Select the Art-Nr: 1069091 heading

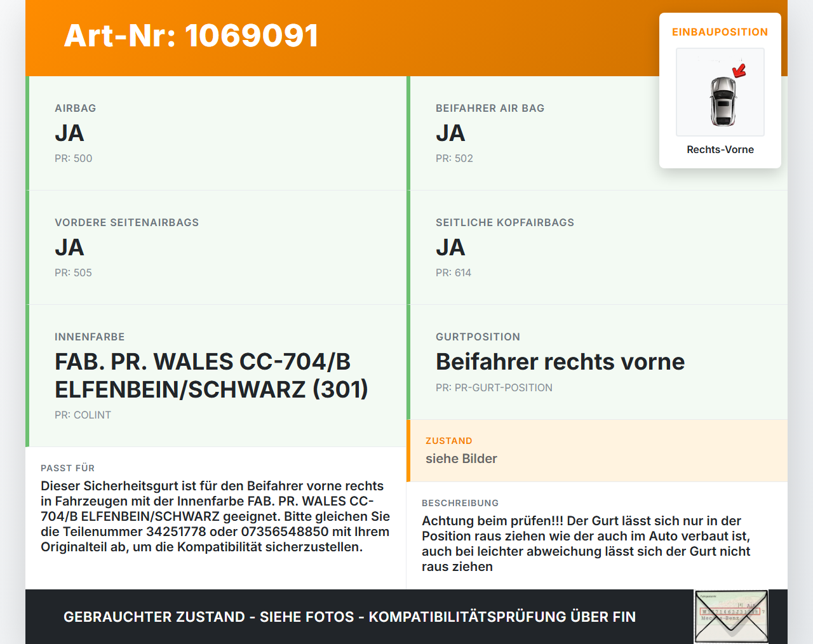[191, 36]
